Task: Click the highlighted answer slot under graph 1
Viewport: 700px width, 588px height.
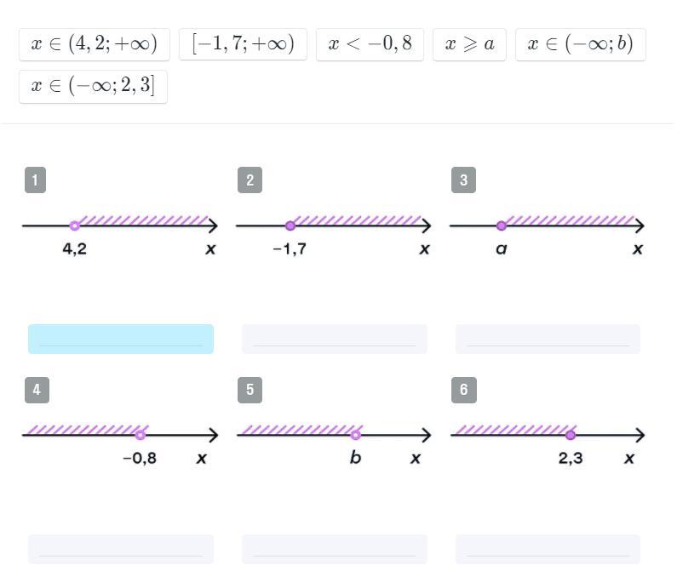Action: (121, 339)
